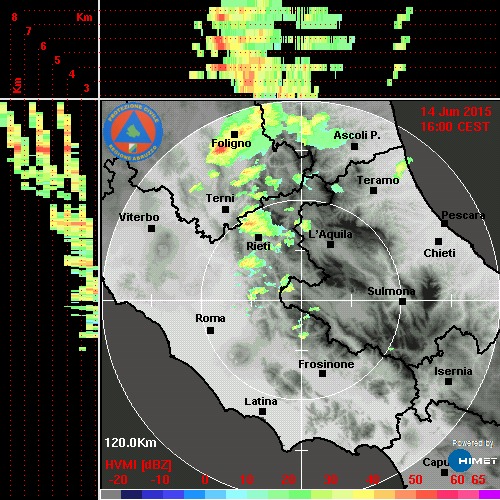Image resolution: width=500 pixels, height=500 pixels.
Task: Click the Protezione Civile Abruzzo logo
Action: click(133, 132)
